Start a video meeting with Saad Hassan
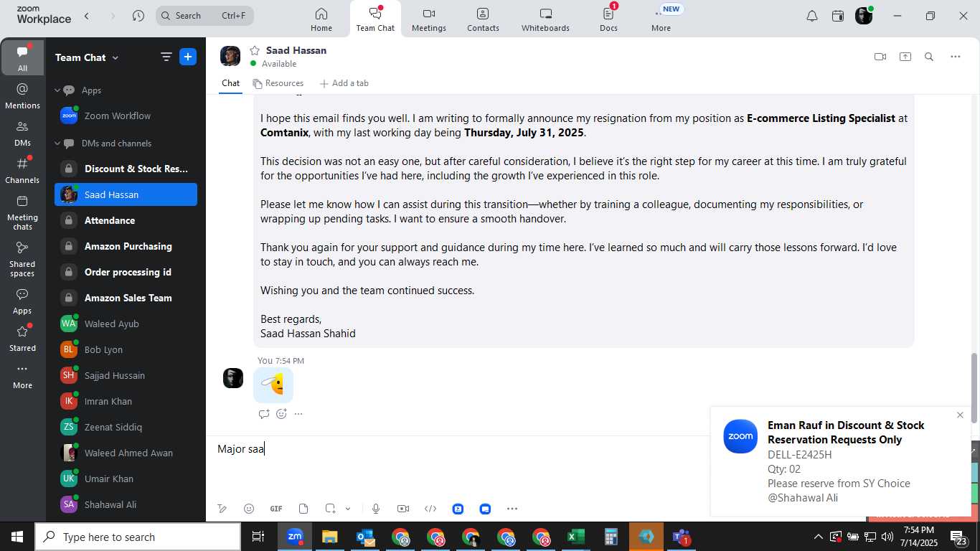 880,57
